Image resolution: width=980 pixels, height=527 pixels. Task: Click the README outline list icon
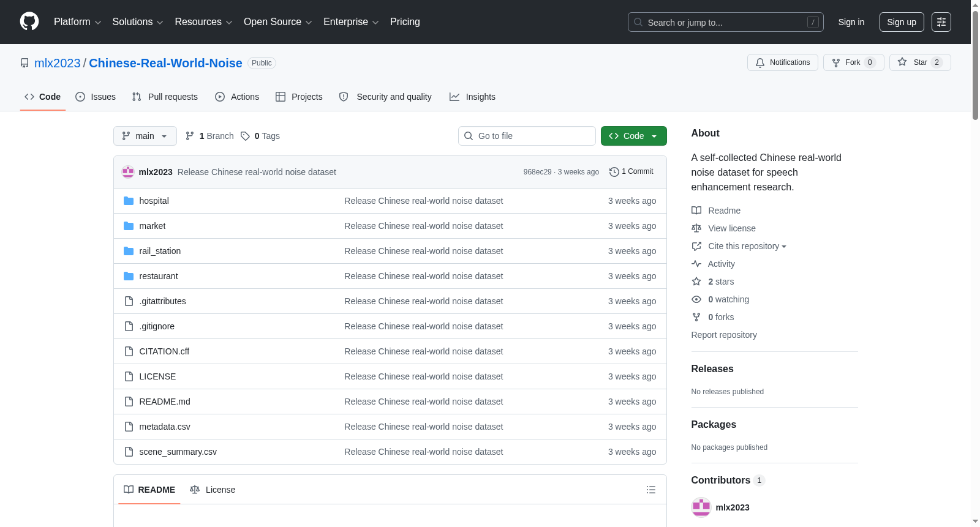(651, 490)
